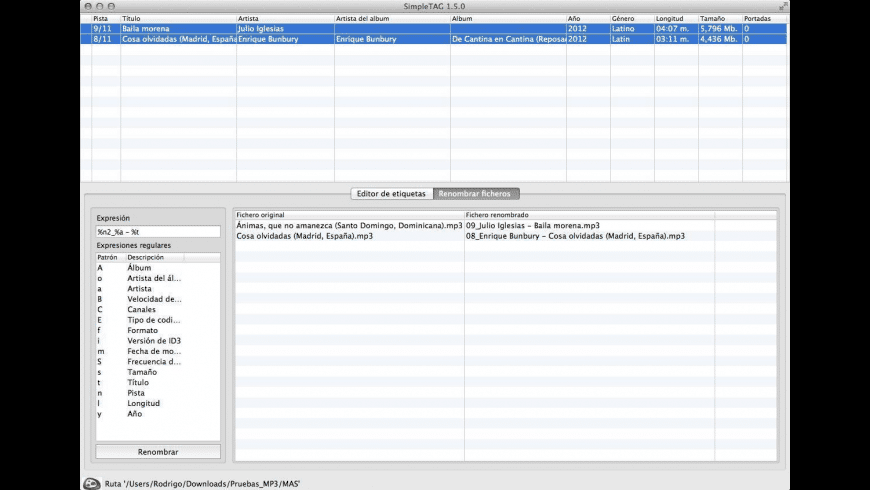The width and height of the screenshot is (870, 490).
Task: Select the Título pattern row
Action: point(158,382)
